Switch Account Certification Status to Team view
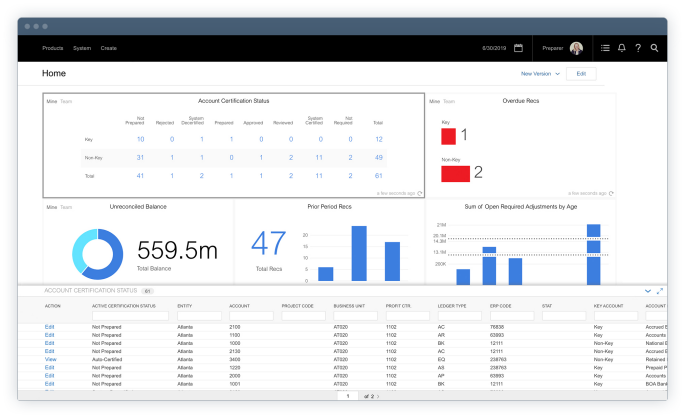The height and width of the screenshot is (418, 685). click(66, 102)
